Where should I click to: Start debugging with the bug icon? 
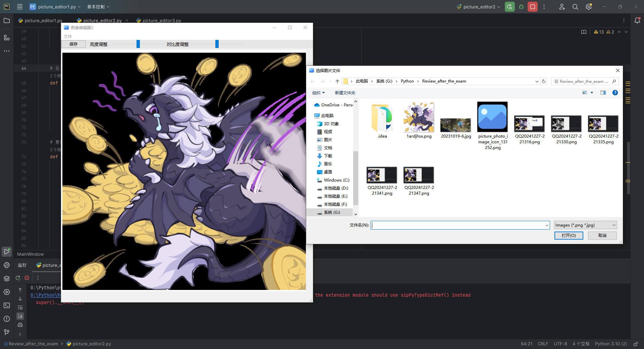521,7
